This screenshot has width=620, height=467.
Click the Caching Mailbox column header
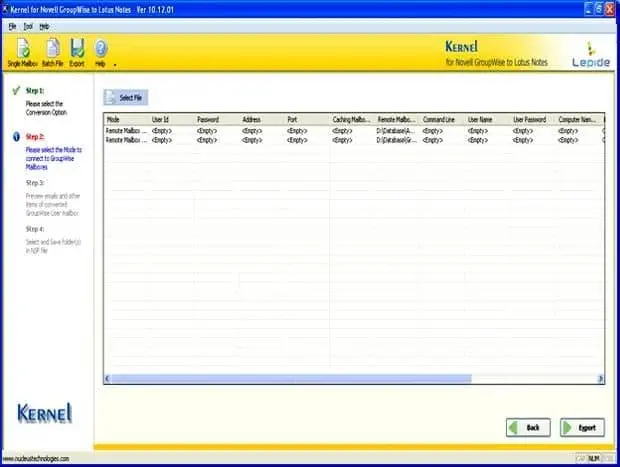click(x=352, y=119)
